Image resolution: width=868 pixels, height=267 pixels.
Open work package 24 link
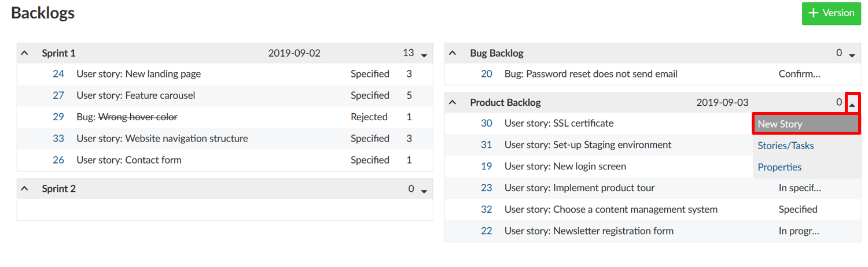58,74
